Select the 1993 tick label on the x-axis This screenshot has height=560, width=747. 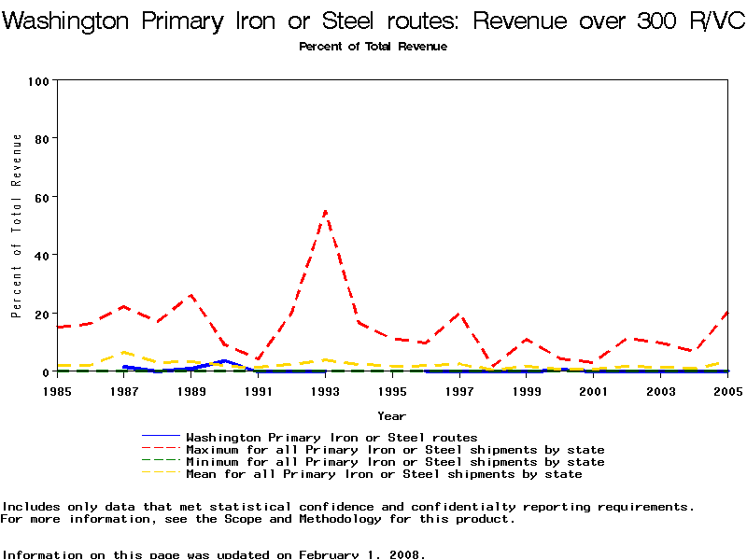(x=324, y=391)
